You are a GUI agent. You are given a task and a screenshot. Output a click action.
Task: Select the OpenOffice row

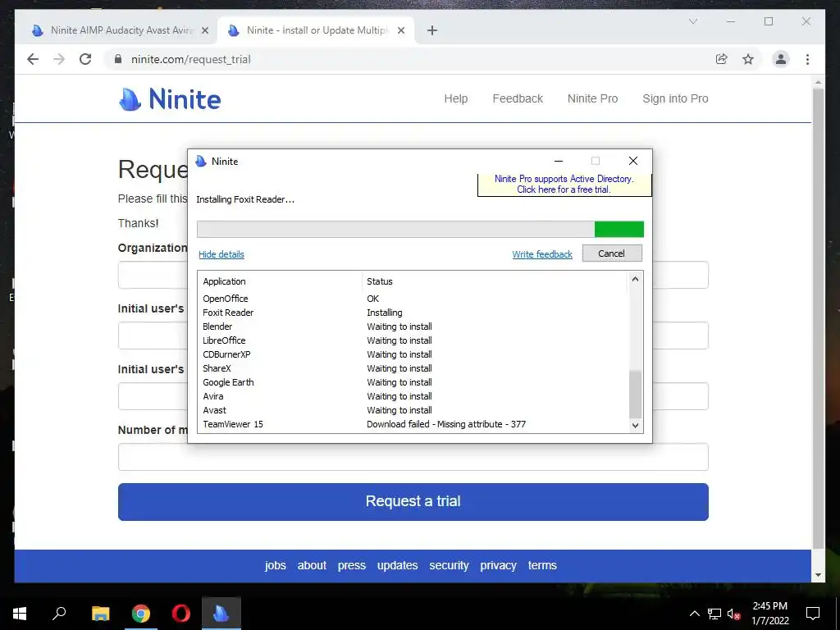pyautogui.click(x=413, y=299)
